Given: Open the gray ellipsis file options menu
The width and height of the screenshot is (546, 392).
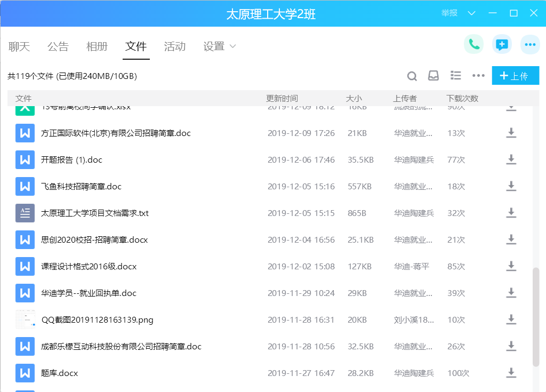Looking at the screenshot, I should 478,76.
